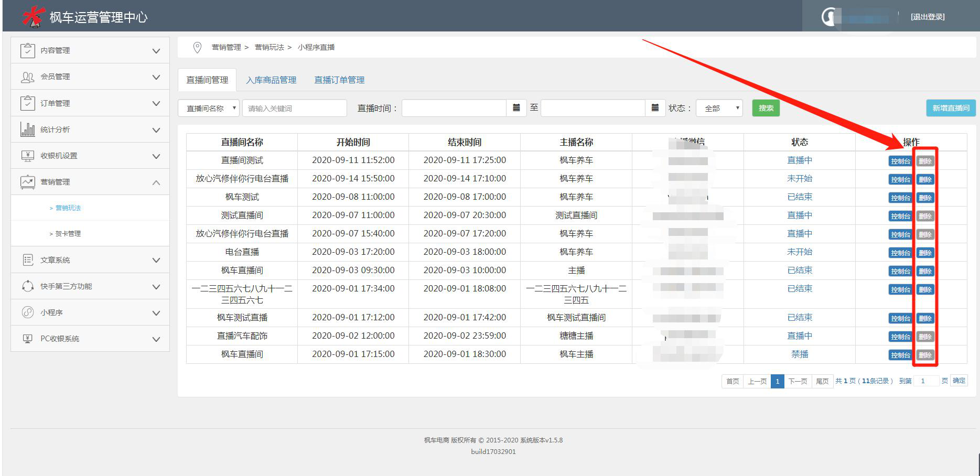This screenshot has height=476, width=980.
Task: Click the 会员管理 users icon
Action: click(x=27, y=77)
